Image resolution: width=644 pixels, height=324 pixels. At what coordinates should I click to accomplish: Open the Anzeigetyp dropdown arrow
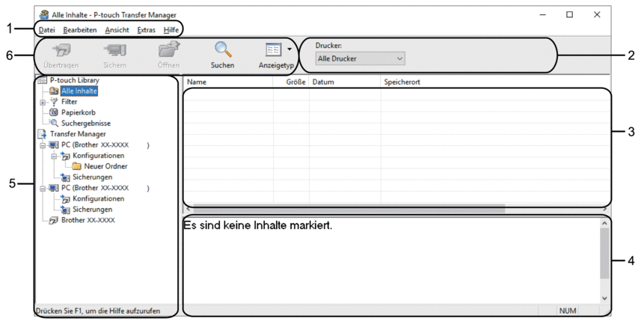(x=289, y=49)
